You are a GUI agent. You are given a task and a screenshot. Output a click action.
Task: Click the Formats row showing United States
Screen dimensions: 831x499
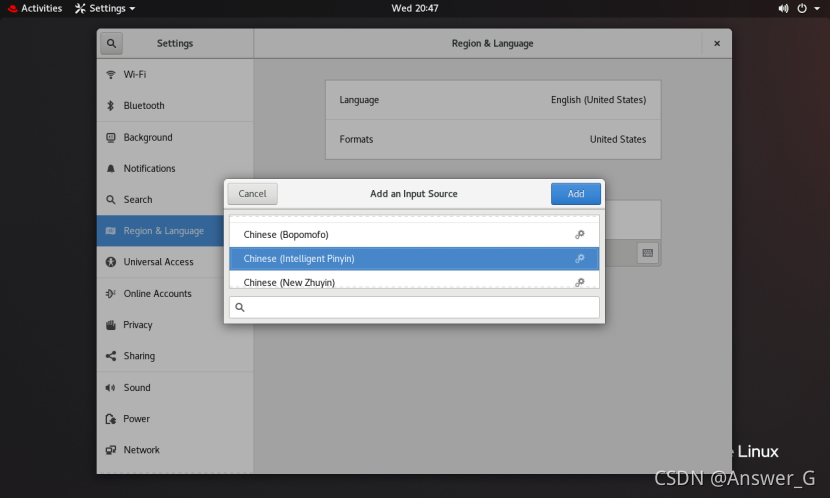pos(493,140)
